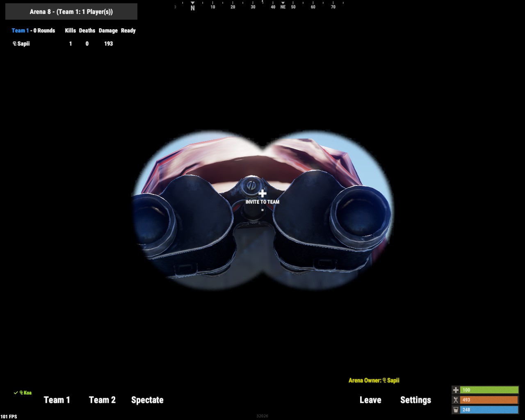Click the orange hunger bar showing 493
Image resolution: width=525 pixels, height=420 pixels.
489,400
